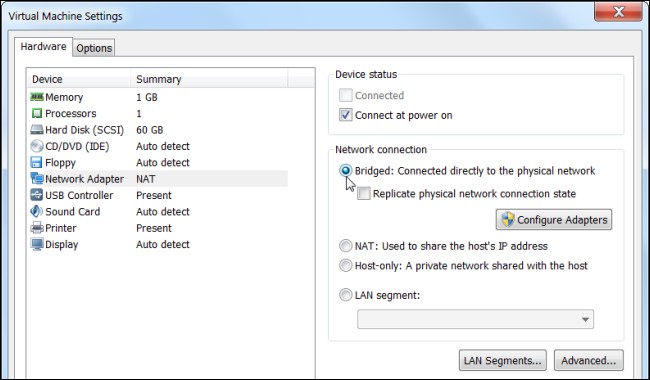This screenshot has width=650, height=380.
Task: Toggle the Connected checkbox
Action: 346,95
